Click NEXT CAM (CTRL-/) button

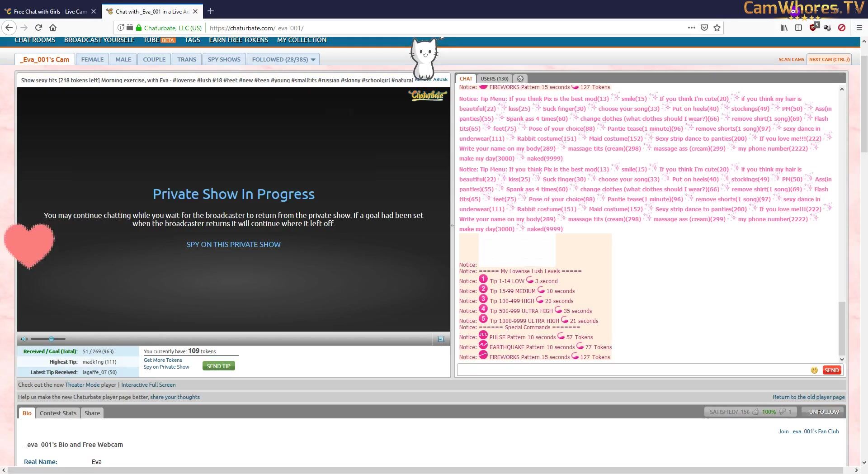click(829, 59)
